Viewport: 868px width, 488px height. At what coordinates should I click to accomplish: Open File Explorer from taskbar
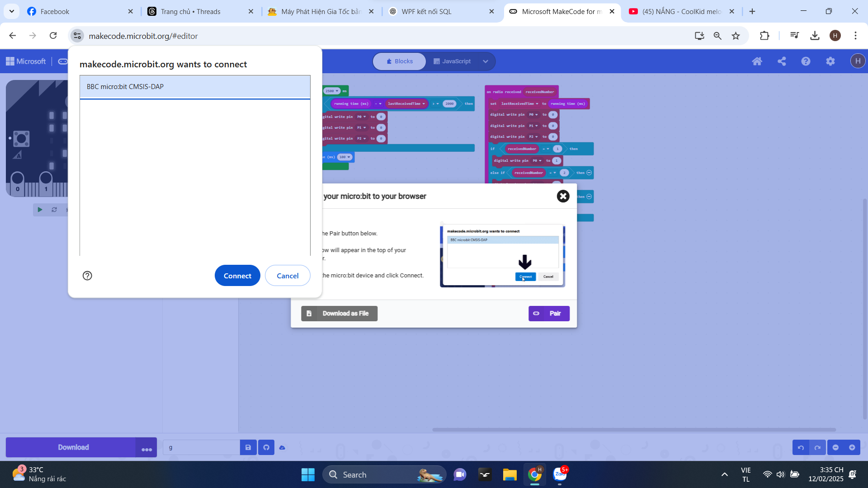[509, 474]
